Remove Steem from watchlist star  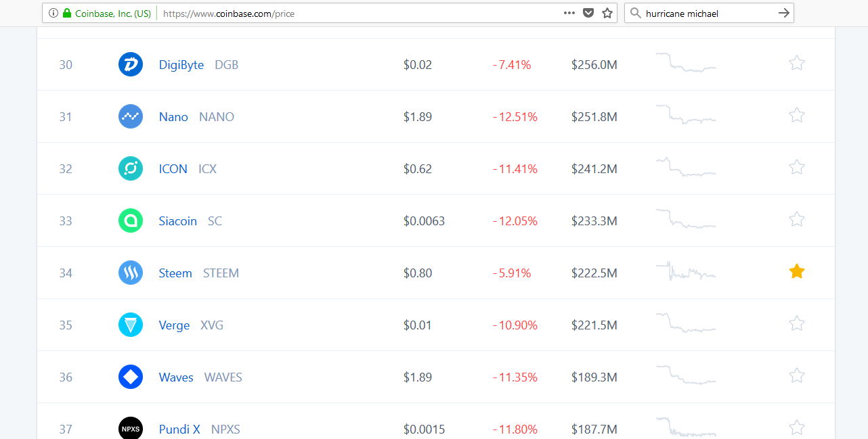tap(797, 272)
